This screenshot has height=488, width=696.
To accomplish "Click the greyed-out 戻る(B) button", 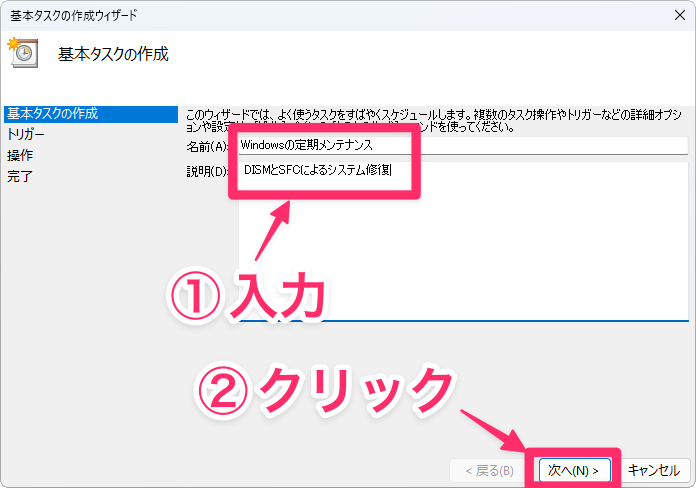I will point(483,469).
